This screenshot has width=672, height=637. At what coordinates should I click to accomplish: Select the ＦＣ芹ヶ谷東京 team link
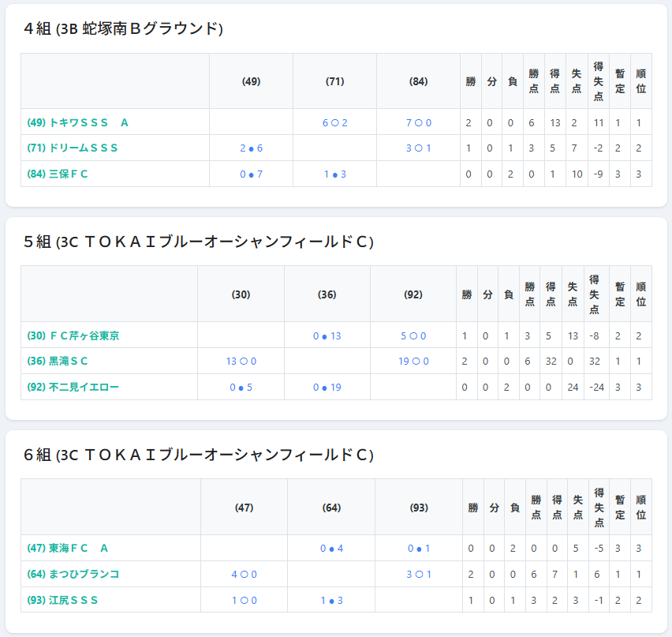pyautogui.click(x=73, y=335)
